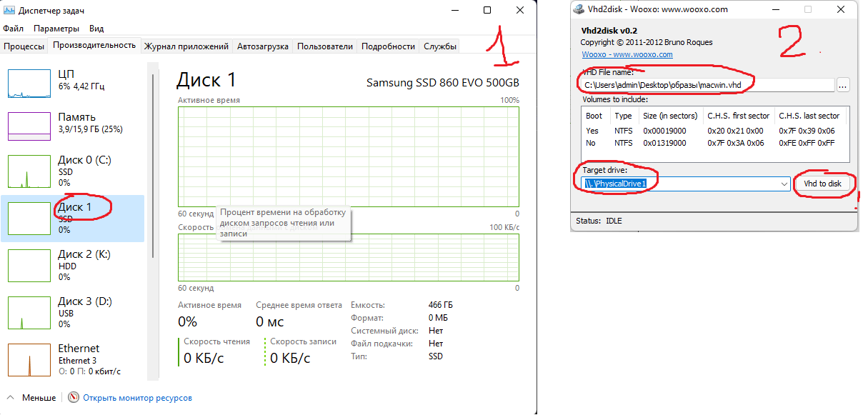
Task: Click the Samsung SSD 860 EVO 500GB label
Action: (x=443, y=82)
